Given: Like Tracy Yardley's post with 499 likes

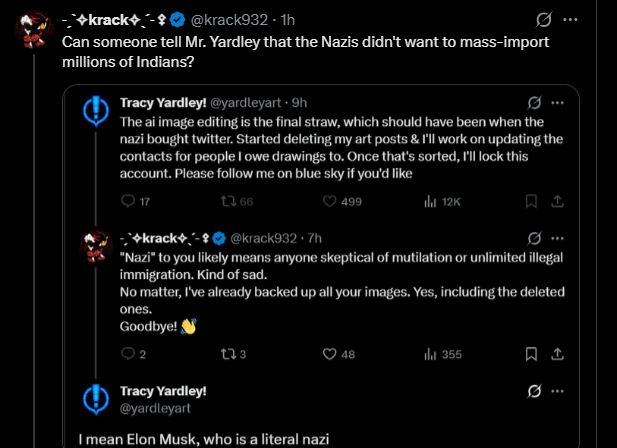Looking at the screenshot, I should pos(328,201).
